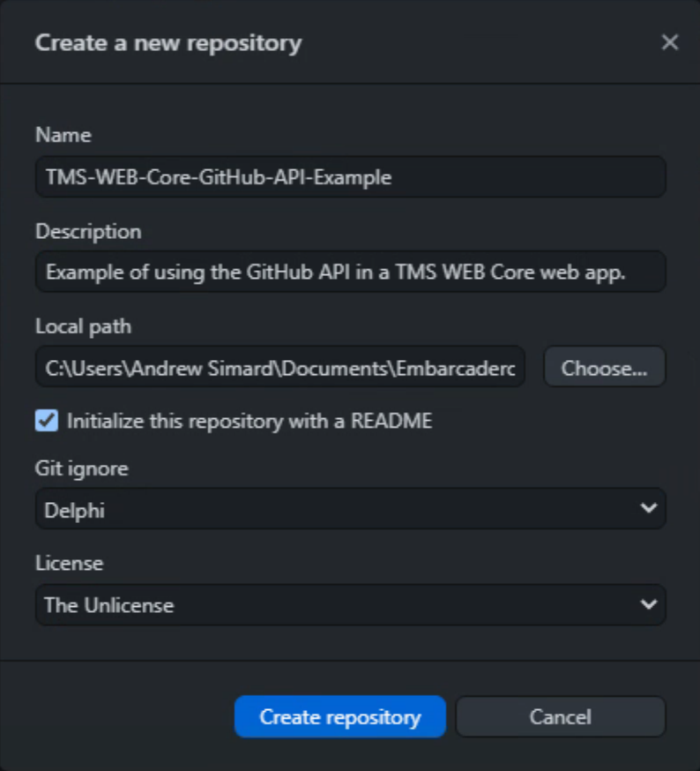Click the Description input field
Viewport: 700px width, 771px height.
tap(351, 272)
